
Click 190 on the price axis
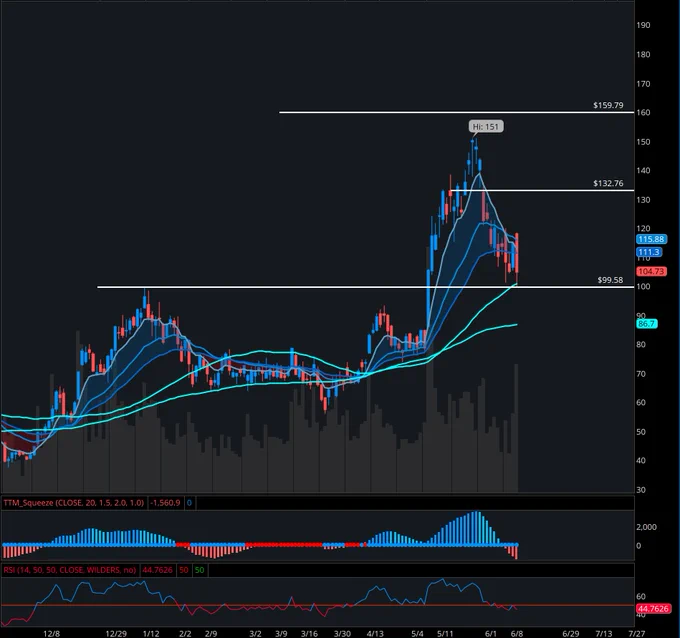tap(643, 25)
